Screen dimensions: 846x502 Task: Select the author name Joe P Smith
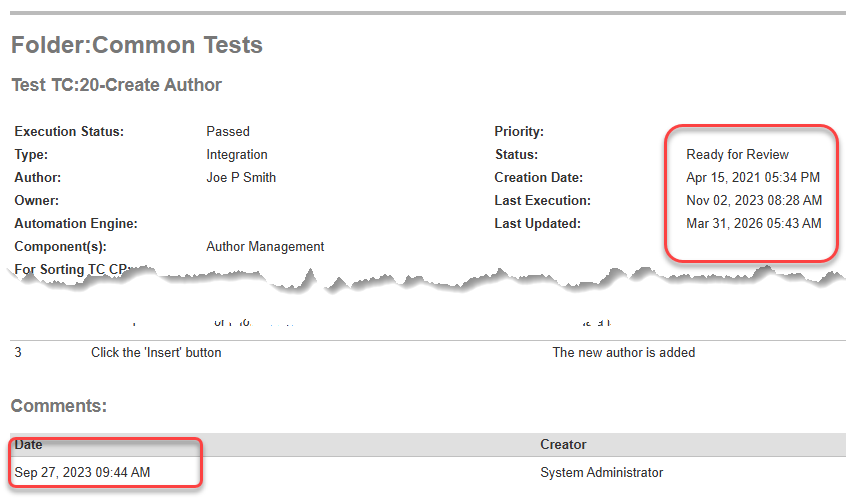[x=241, y=178]
